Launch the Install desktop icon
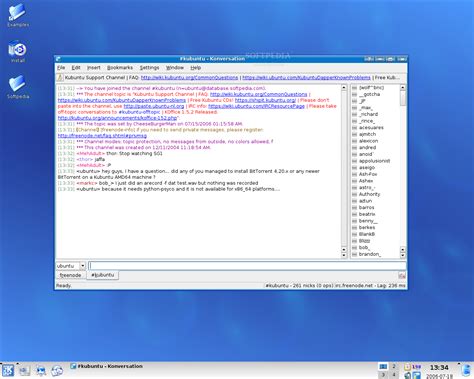 (18, 49)
